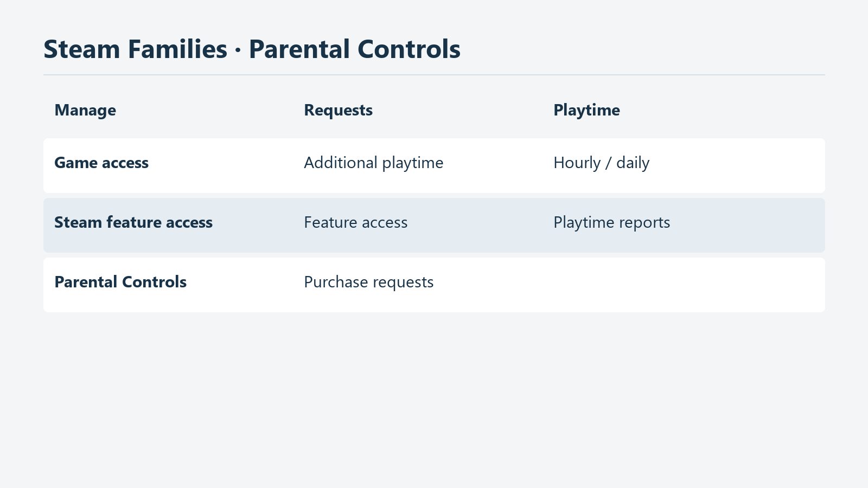This screenshot has width=868, height=488.
Task: Select the Feature access request
Action: click(355, 222)
